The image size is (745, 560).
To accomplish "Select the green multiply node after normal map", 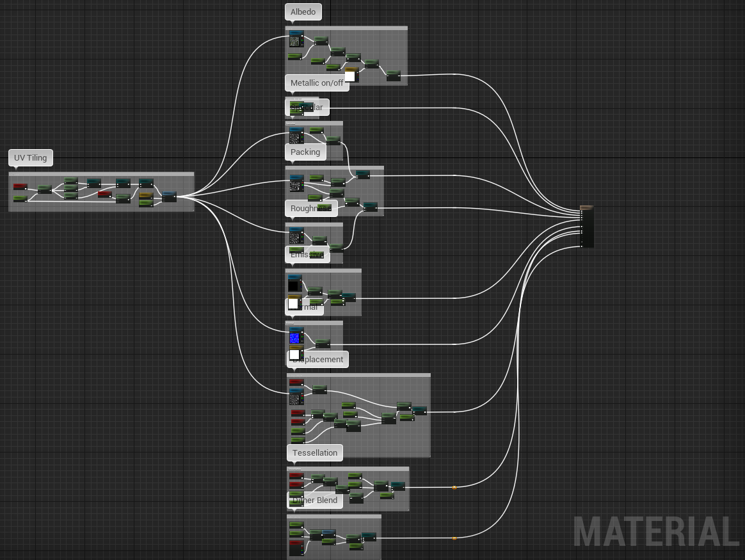I will [323, 343].
